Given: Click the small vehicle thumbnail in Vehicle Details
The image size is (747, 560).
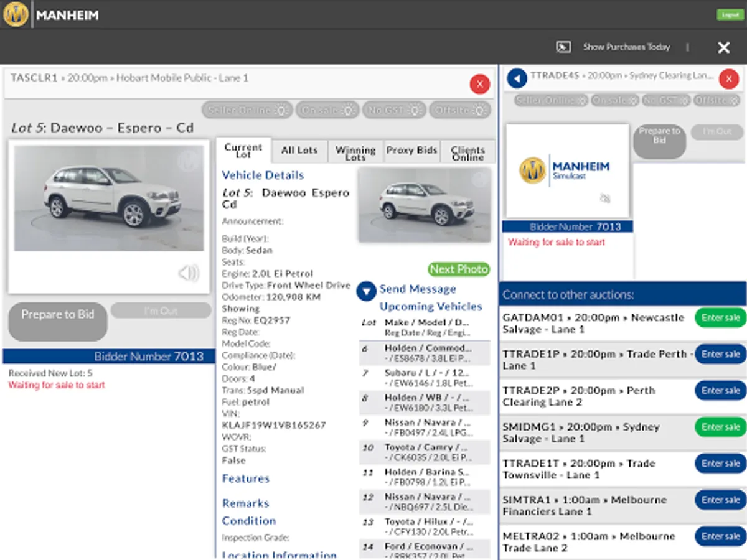Looking at the screenshot, I should [424, 205].
